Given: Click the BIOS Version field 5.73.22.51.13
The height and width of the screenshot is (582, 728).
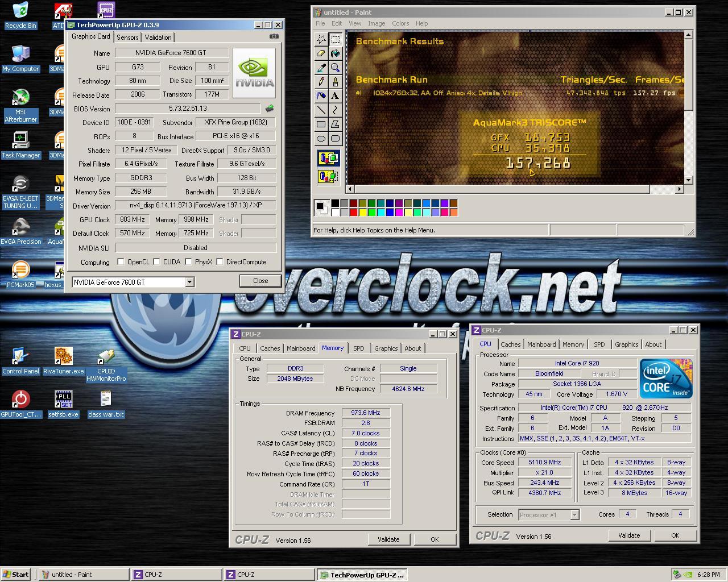Looking at the screenshot, I should (x=188, y=109).
